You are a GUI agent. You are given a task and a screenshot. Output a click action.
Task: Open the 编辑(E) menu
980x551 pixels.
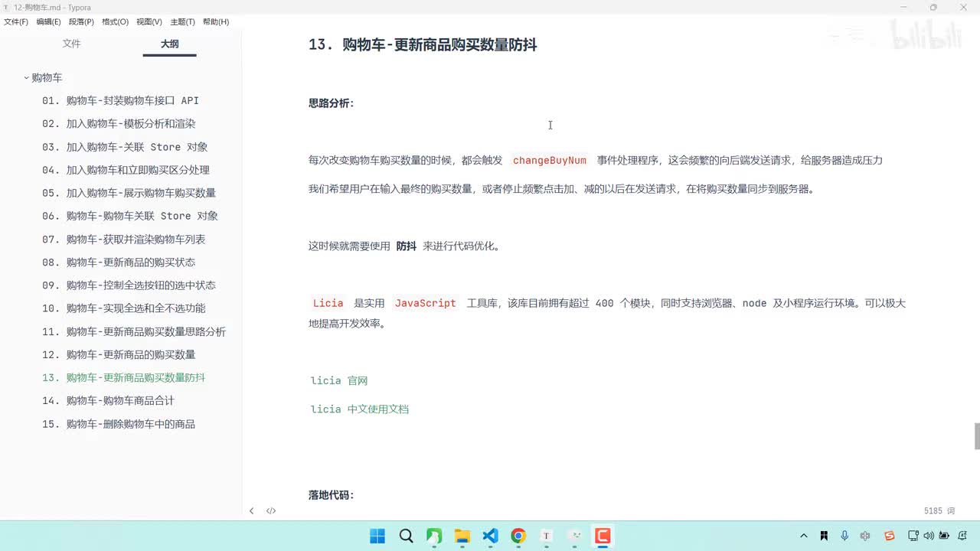coord(48,22)
